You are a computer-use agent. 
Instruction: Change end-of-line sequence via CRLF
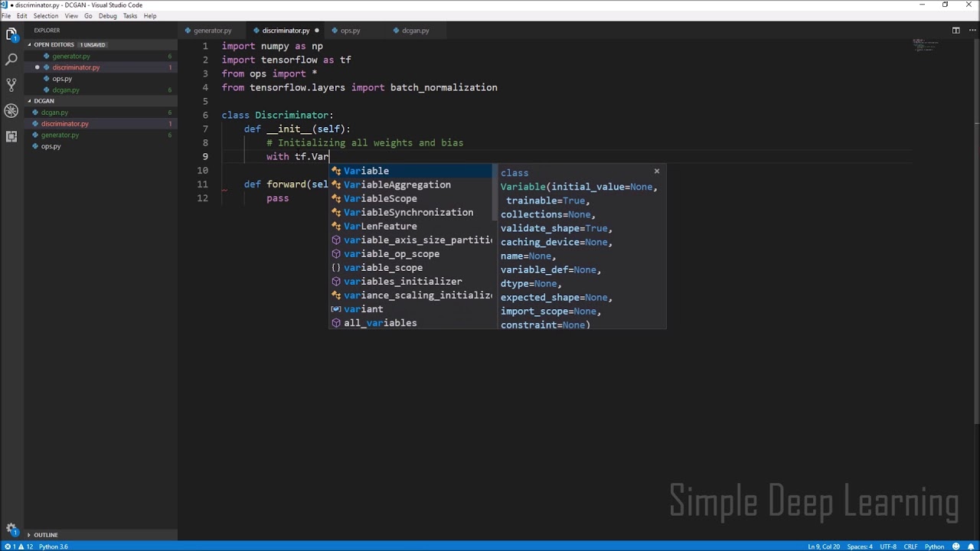(910, 546)
